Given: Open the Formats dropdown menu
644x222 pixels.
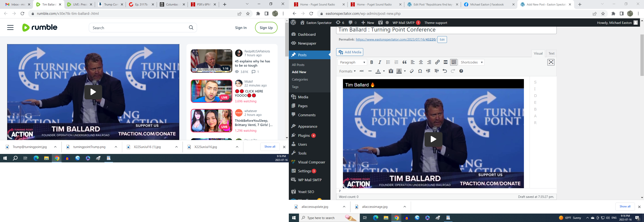Looking at the screenshot, I should pyautogui.click(x=347, y=71).
